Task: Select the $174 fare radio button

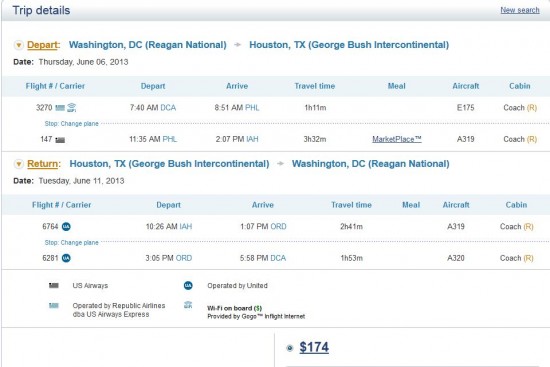Action: coord(290,348)
